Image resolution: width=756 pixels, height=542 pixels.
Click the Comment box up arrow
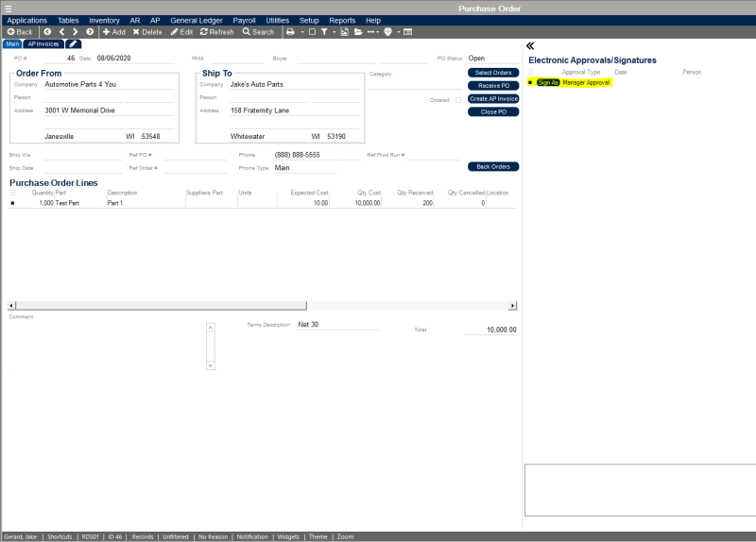tap(210, 327)
